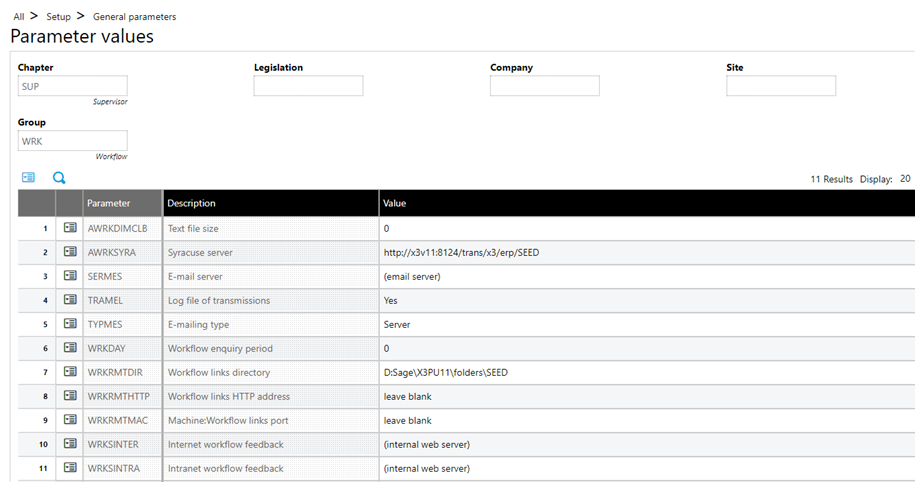Open the row action icon for AWRKDIMCLB
Image resolution: width=922 pixels, height=488 pixels.
[x=70, y=228]
